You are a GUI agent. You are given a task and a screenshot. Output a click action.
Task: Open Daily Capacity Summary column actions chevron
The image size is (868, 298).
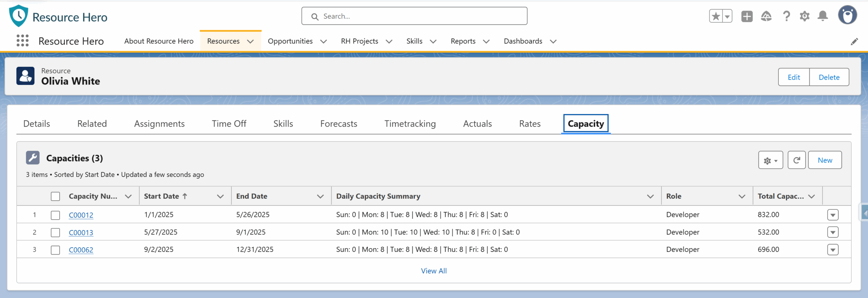click(x=650, y=196)
